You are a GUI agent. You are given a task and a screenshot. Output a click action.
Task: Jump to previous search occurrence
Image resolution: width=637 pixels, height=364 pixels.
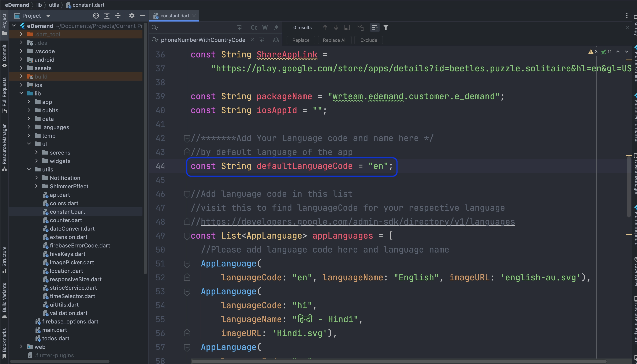tap(325, 27)
